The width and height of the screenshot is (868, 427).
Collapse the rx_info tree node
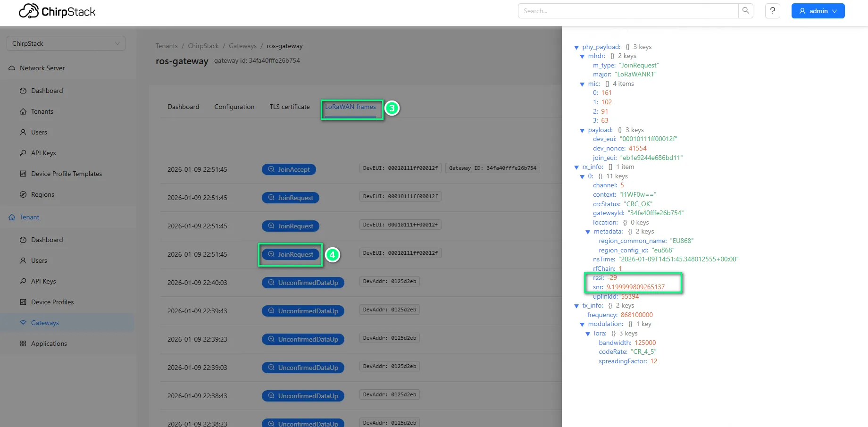click(576, 167)
